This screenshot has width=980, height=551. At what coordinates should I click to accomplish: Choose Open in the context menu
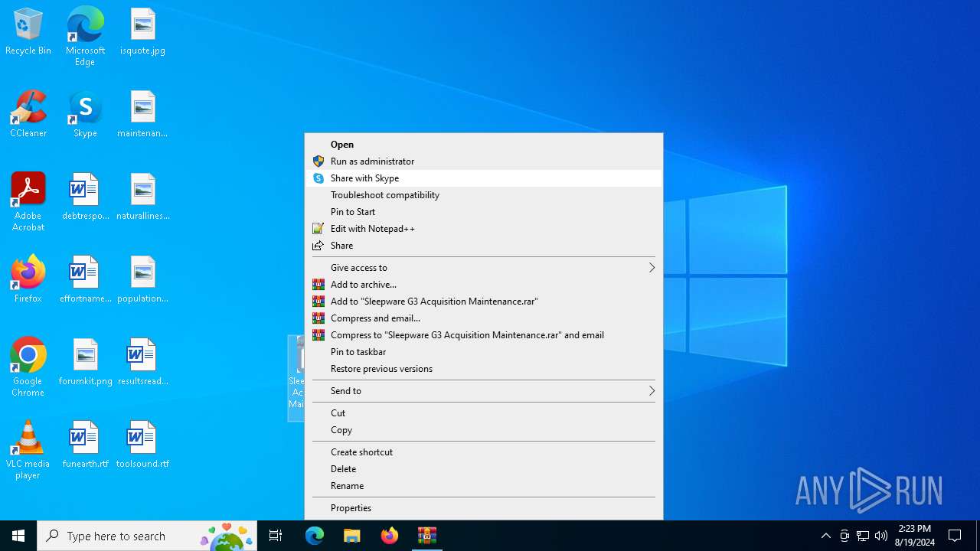pyautogui.click(x=484, y=145)
